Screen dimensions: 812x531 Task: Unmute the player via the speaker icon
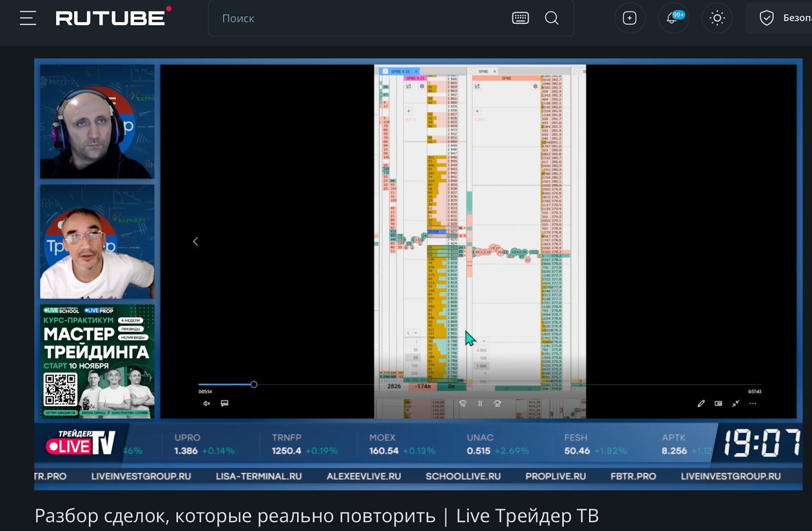tap(207, 404)
